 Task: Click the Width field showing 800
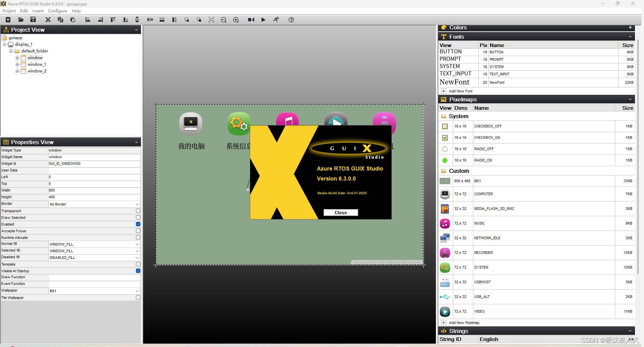pyautogui.click(x=94, y=191)
